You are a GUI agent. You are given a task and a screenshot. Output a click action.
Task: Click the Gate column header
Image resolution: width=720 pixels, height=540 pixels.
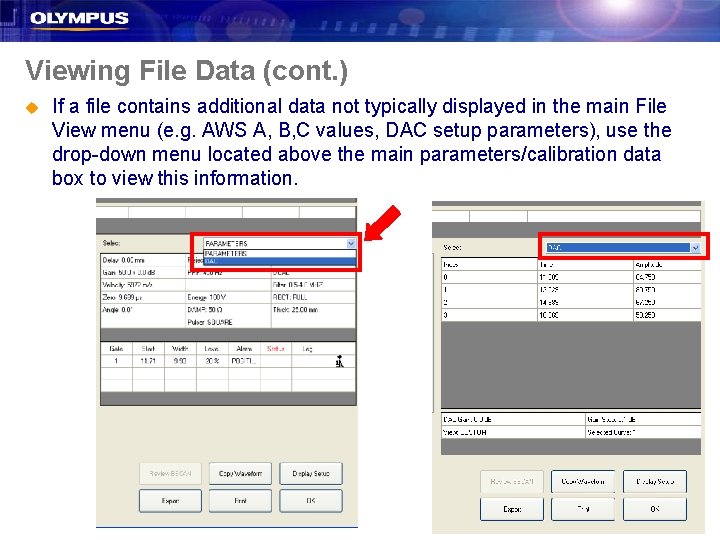[117, 349]
